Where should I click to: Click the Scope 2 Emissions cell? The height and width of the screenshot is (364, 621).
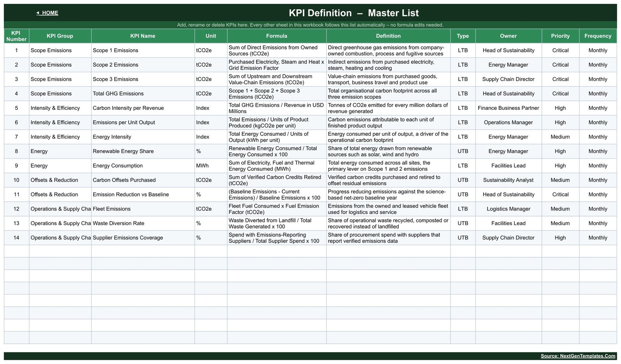pyautogui.click(x=143, y=65)
